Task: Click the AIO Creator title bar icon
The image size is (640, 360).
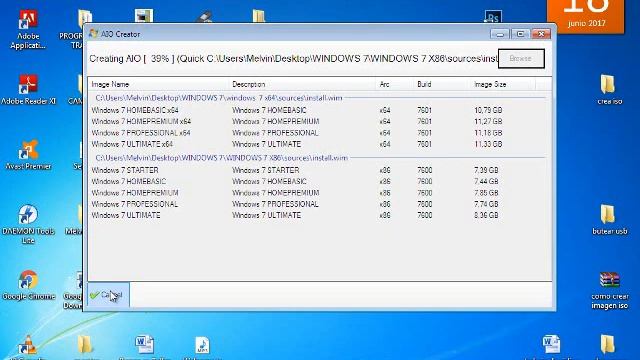Action: [93, 34]
